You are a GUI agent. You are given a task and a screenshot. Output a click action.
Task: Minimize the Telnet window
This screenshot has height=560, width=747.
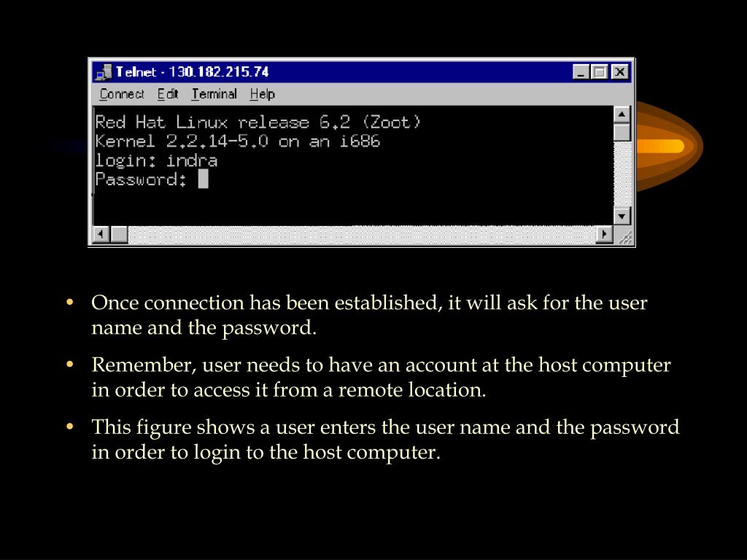click(x=581, y=72)
